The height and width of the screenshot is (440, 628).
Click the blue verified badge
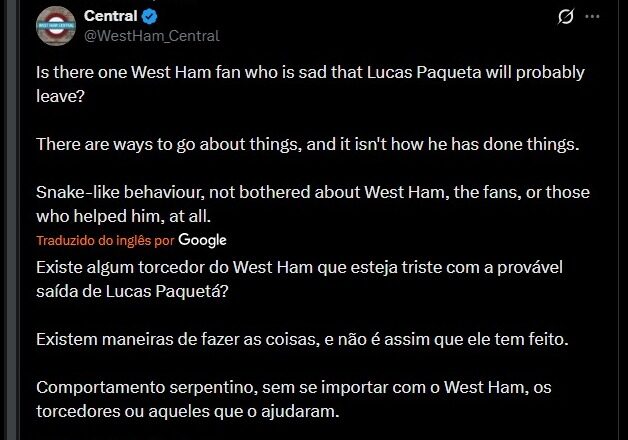pos(149,16)
